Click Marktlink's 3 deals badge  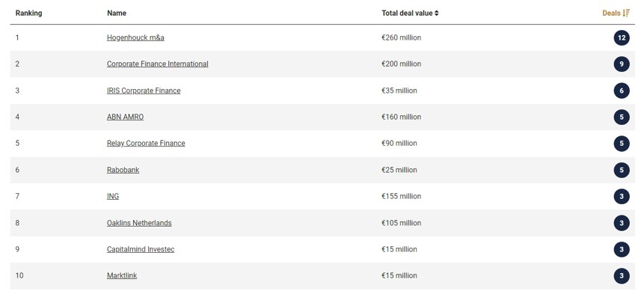(622, 276)
